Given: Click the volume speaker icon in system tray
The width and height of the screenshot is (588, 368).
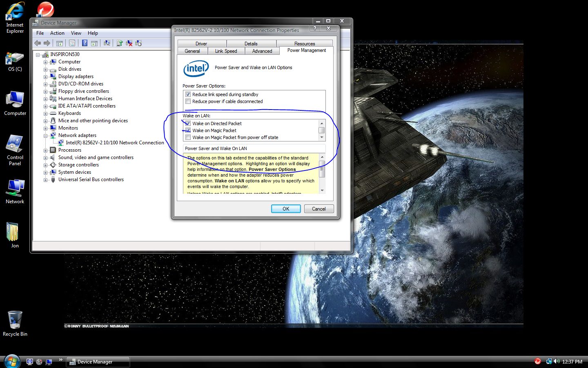Looking at the screenshot, I should coord(557,361).
